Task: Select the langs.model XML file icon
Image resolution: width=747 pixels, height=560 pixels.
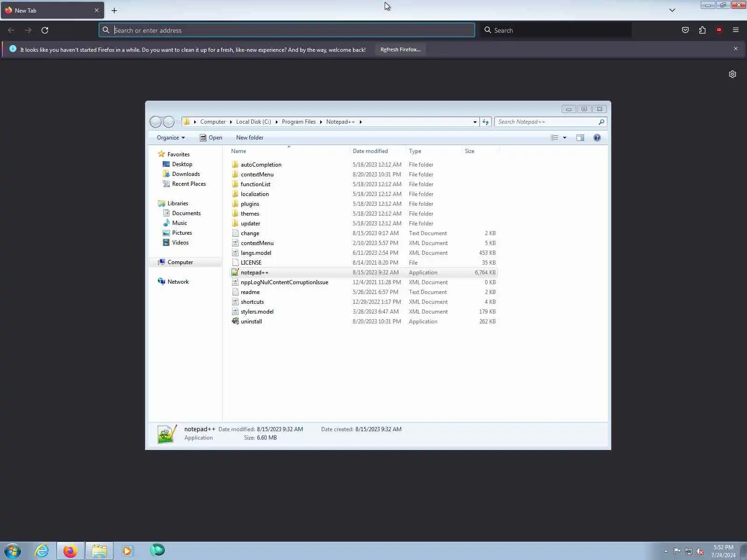Action: pyautogui.click(x=235, y=252)
